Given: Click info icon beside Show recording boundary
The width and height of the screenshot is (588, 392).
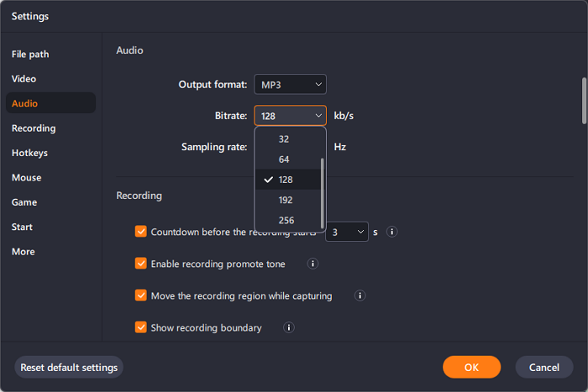Looking at the screenshot, I should click(x=289, y=327).
